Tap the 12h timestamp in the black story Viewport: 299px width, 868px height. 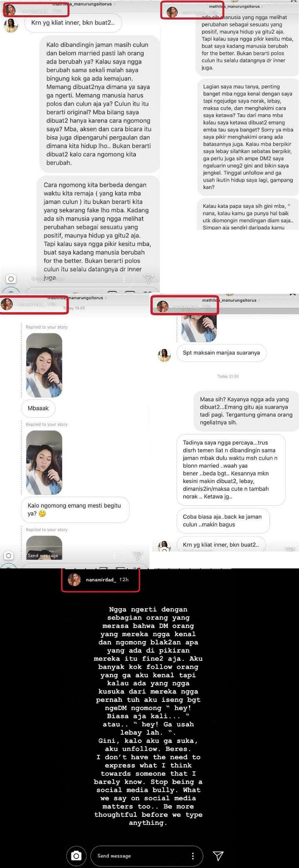pyautogui.click(x=124, y=579)
